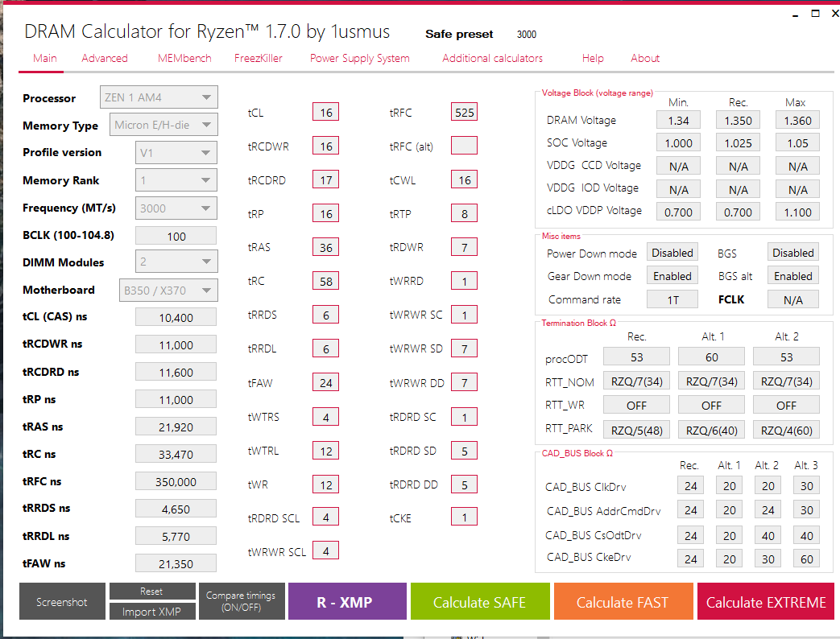Expand the Memory Type dropdown

[x=163, y=125]
